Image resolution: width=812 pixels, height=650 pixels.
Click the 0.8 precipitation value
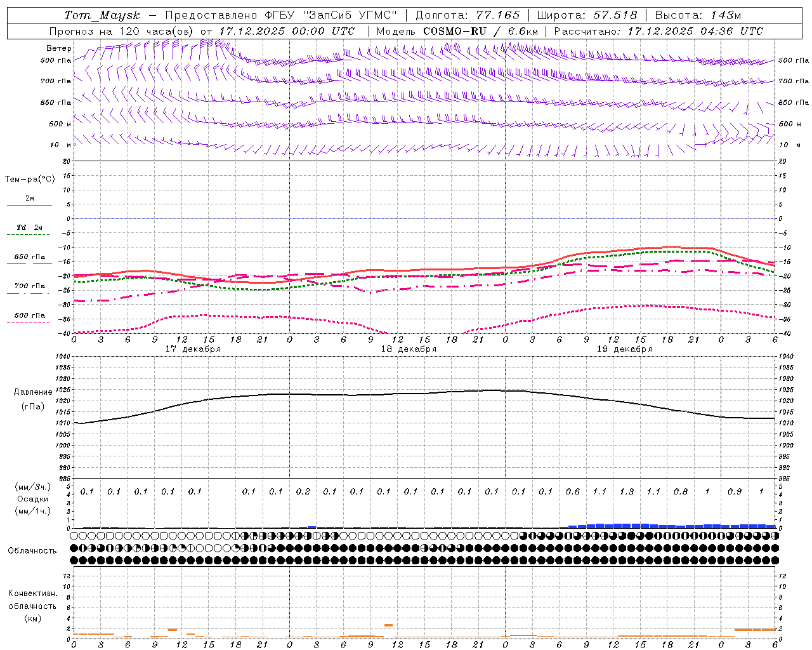[x=680, y=491]
